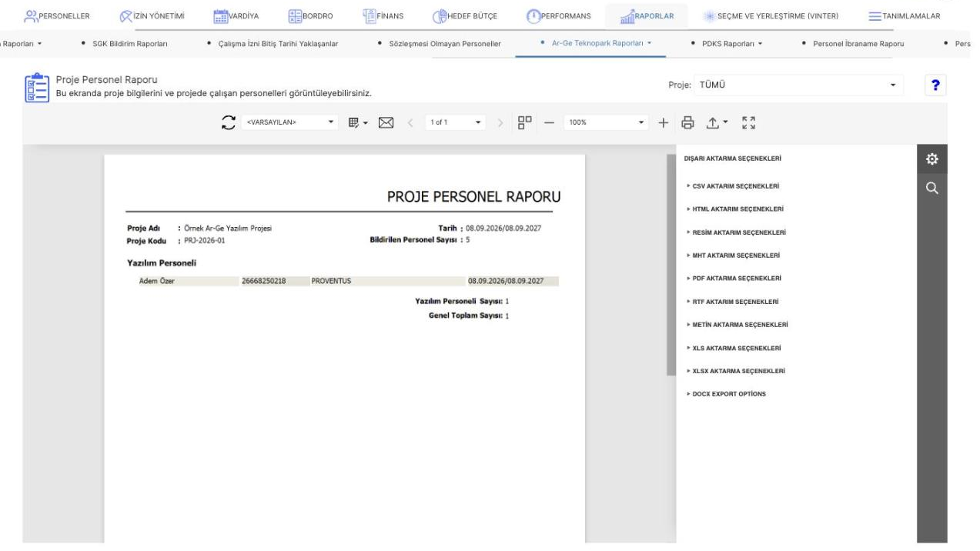Click DIŞARI AKTARMA SEÇENEKLERİ panel header
The image size is (980, 551).
(732, 159)
